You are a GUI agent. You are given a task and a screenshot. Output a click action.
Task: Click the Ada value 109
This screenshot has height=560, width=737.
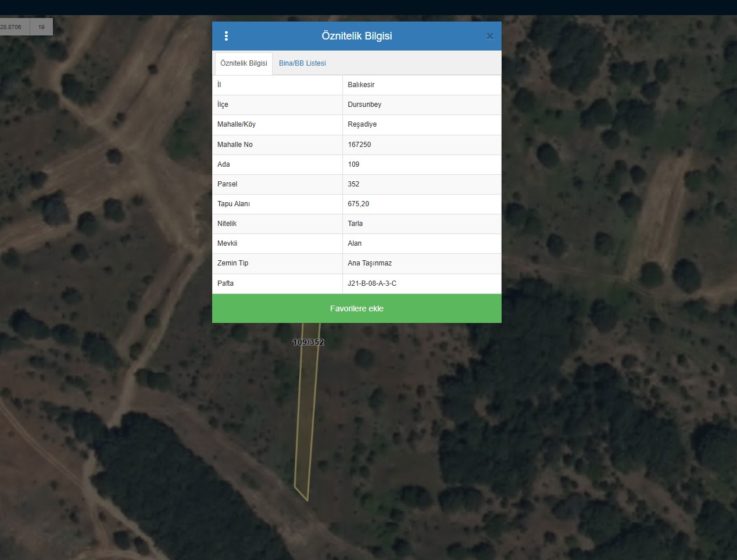[x=353, y=164]
